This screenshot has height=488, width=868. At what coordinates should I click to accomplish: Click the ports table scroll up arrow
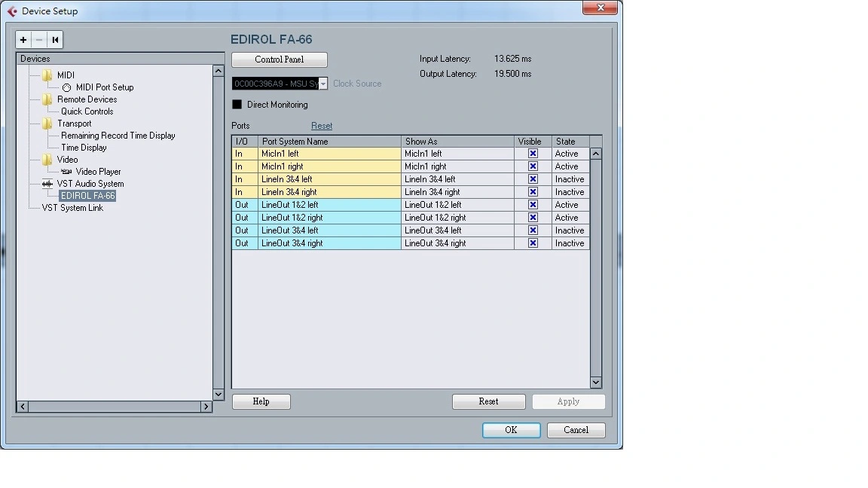pyautogui.click(x=596, y=154)
